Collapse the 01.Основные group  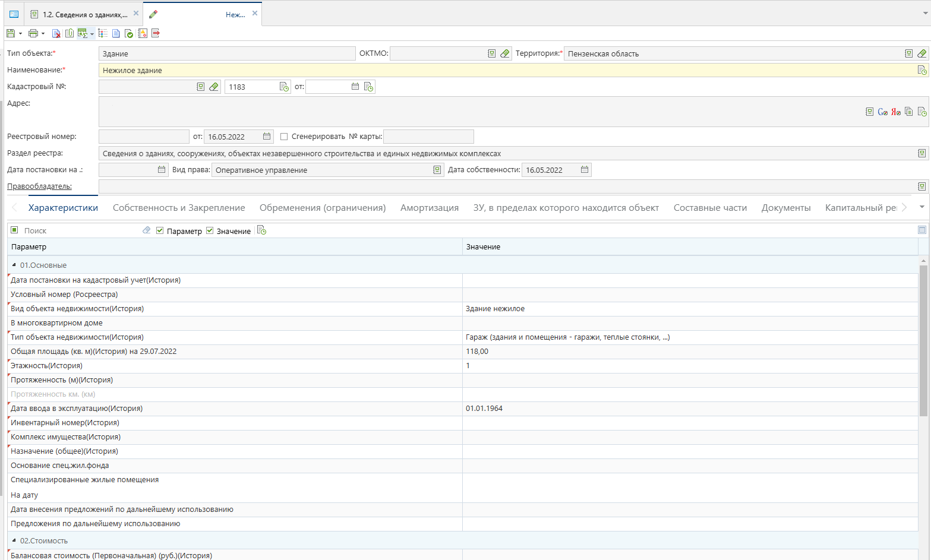(14, 265)
